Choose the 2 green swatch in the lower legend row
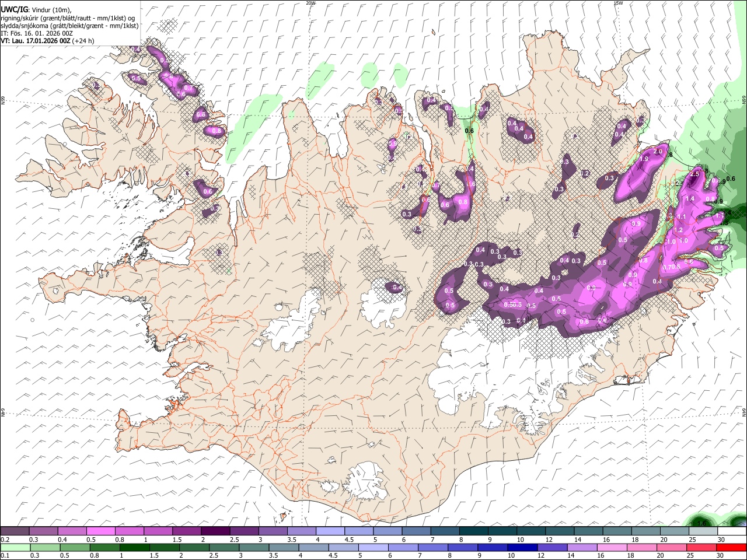The height and width of the screenshot is (560, 747). pos(194,548)
